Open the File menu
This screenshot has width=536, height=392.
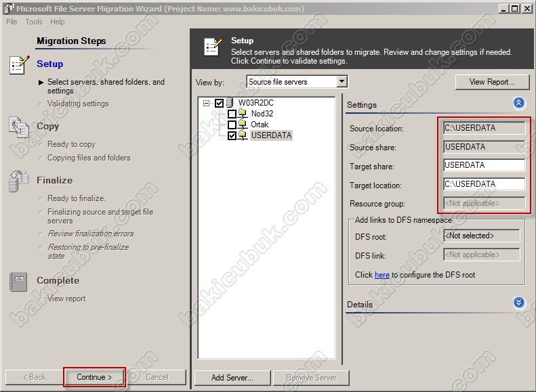tap(12, 22)
